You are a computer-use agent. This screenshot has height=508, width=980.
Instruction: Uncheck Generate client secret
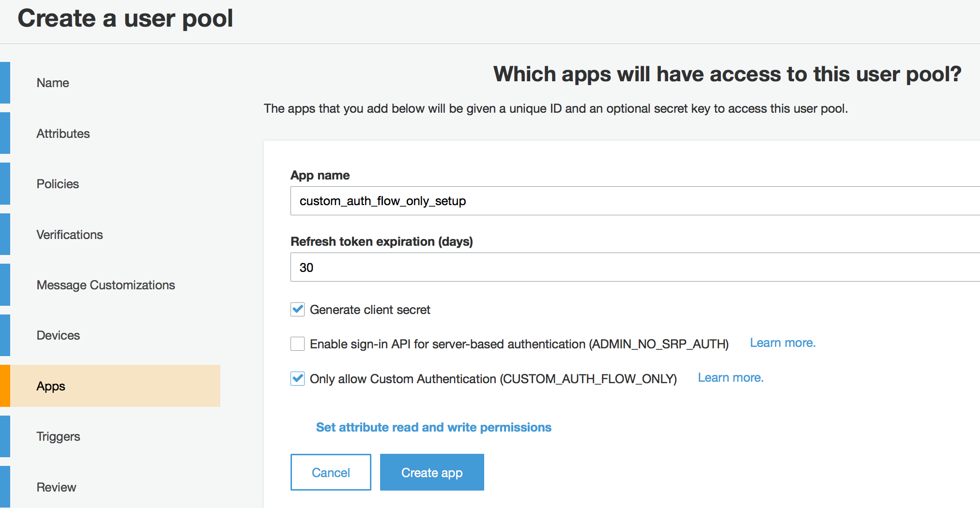[x=297, y=310]
